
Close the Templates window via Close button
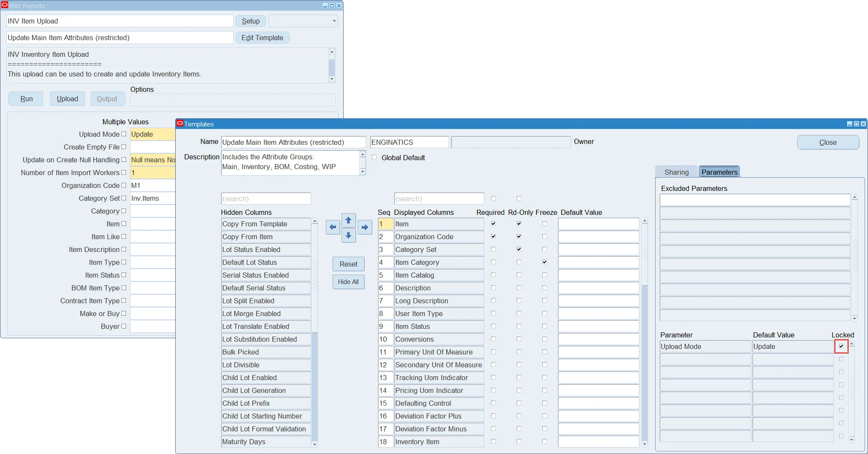828,142
